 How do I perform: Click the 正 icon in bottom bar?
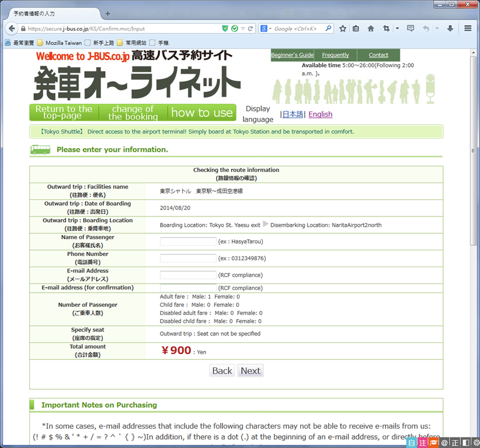pyautogui.click(x=455, y=443)
